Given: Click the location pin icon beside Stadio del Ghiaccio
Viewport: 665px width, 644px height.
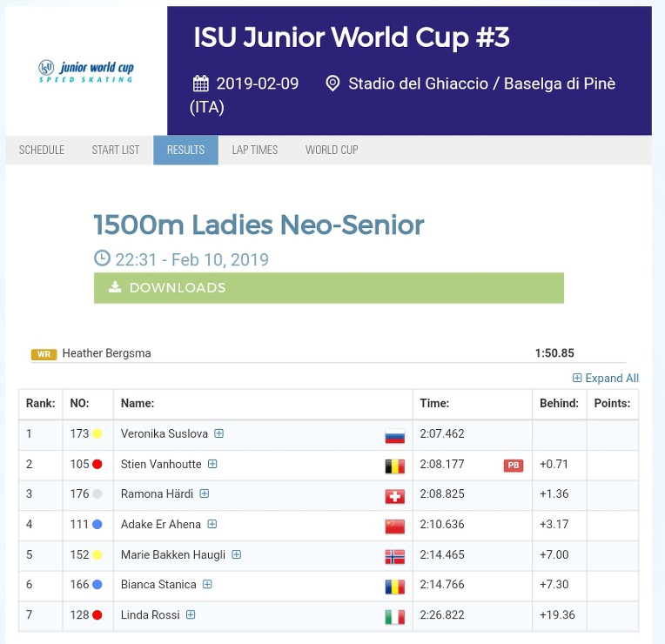Looking at the screenshot, I should [332, 84].
